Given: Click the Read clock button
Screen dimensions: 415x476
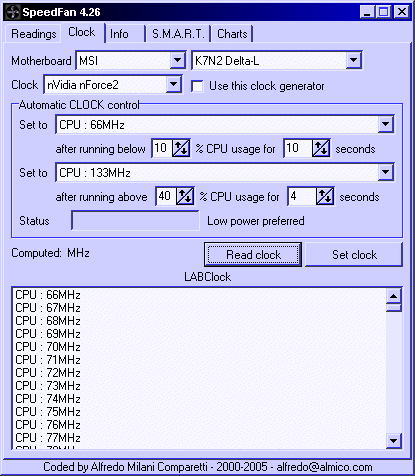Looking at the screenshot, I should (x=253, y=255).
